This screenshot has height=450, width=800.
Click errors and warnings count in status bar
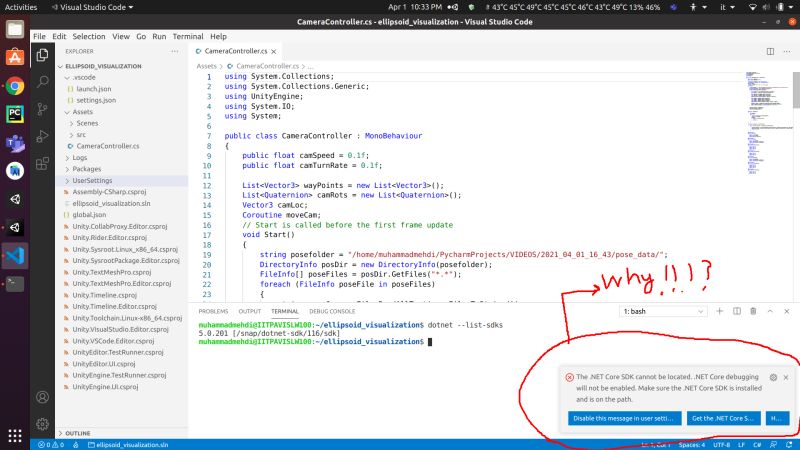coord(51,445)
